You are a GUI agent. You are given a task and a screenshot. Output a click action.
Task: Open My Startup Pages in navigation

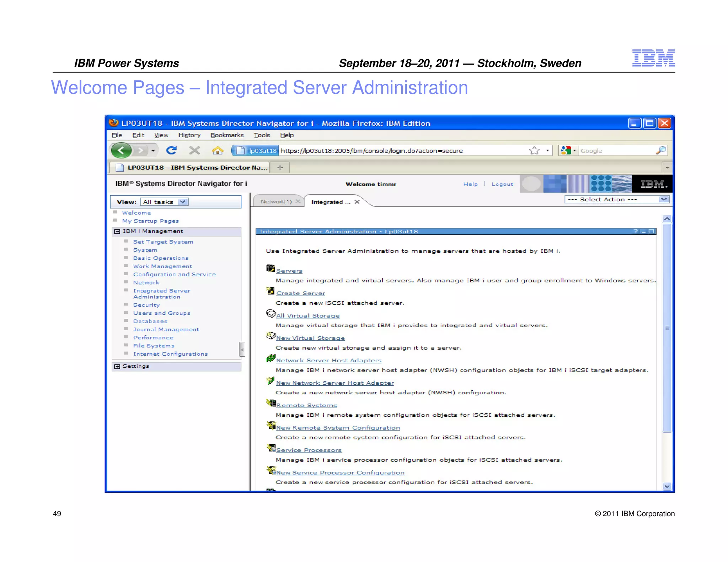click(x=150, y=221)
